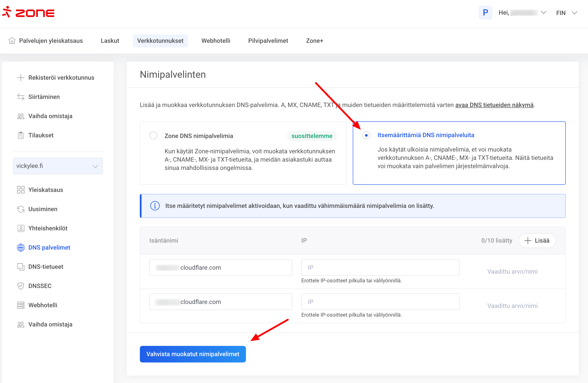This screenshot has width=588, height=383.
Task: Open avaa DNS tietueiden näkymä link
Action: click(494, 105)
